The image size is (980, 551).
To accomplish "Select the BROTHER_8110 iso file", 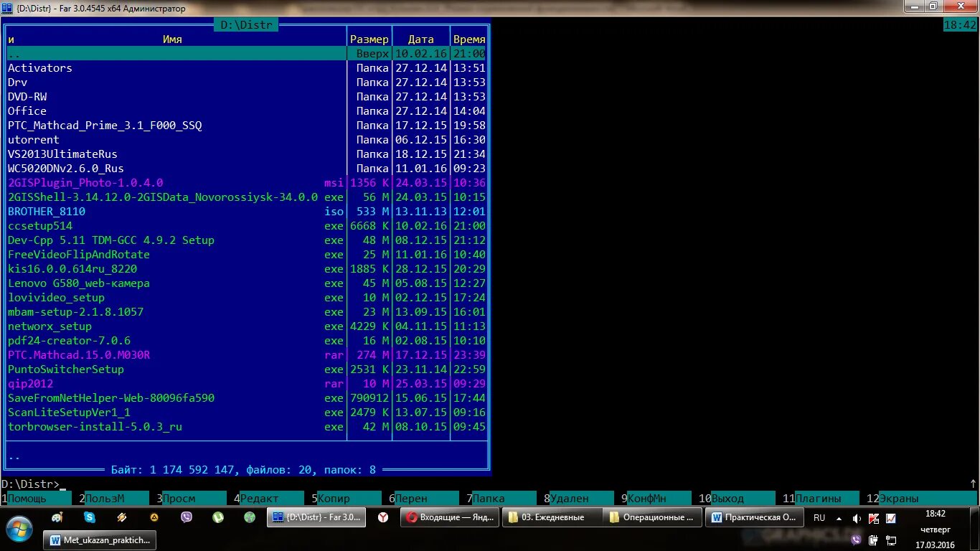I will coord(246,212).
